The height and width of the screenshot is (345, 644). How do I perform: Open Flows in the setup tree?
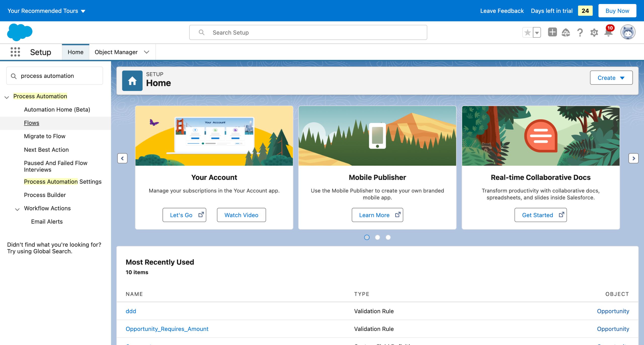click(x=31, y=123)
